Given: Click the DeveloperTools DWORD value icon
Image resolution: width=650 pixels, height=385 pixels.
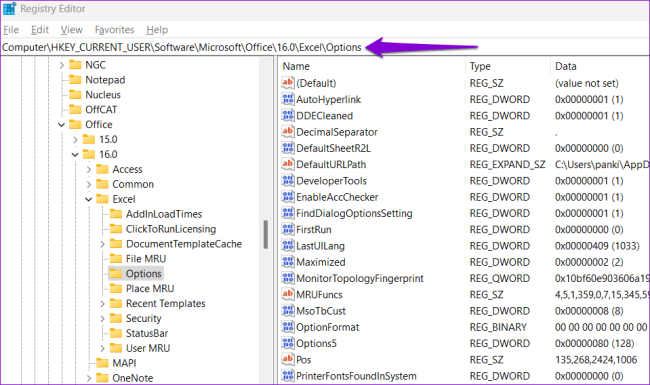Looking at the screenshot, I should (288, 181).
